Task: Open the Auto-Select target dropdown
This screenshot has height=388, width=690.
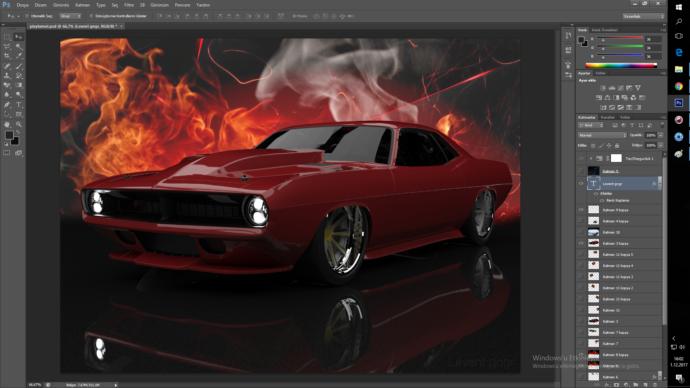Action: [x=70, y=16]
